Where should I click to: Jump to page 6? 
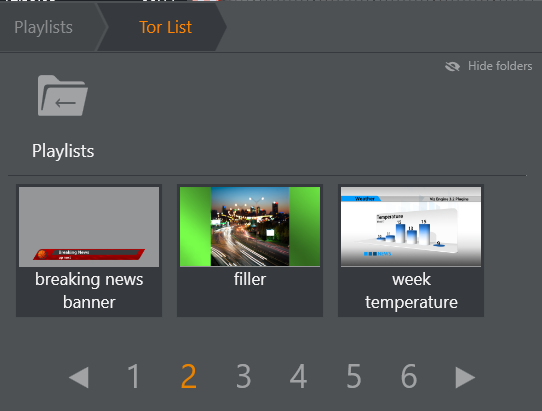click(x=409, y=376)
